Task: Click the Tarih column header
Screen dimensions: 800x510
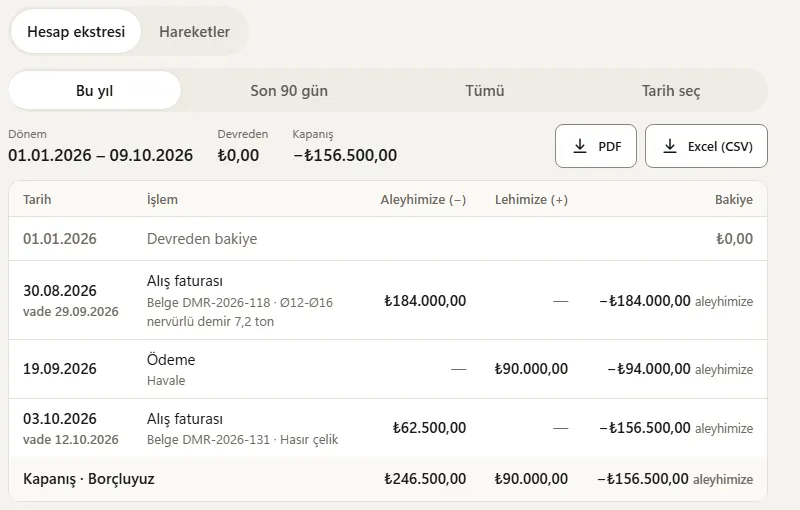Action: pyautogui.click(x=37, y=199)
